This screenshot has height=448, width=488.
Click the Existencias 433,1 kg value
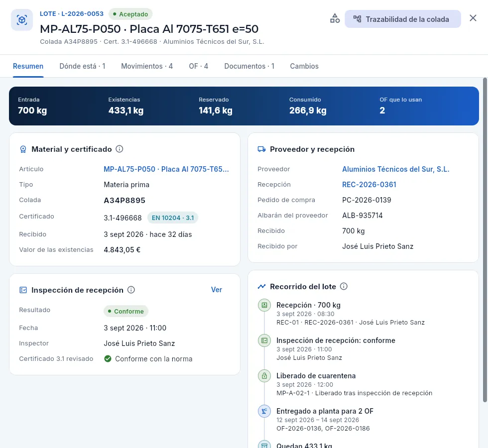[x=126, y=111]
